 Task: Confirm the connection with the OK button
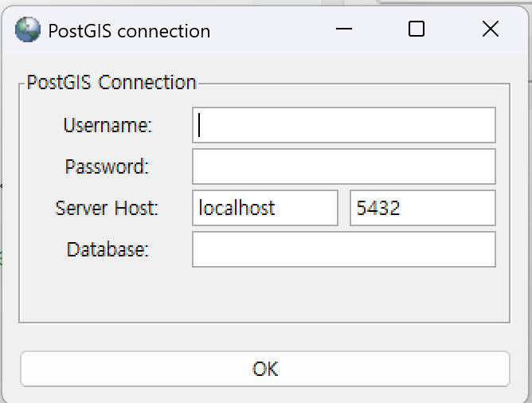coord(265,369)
